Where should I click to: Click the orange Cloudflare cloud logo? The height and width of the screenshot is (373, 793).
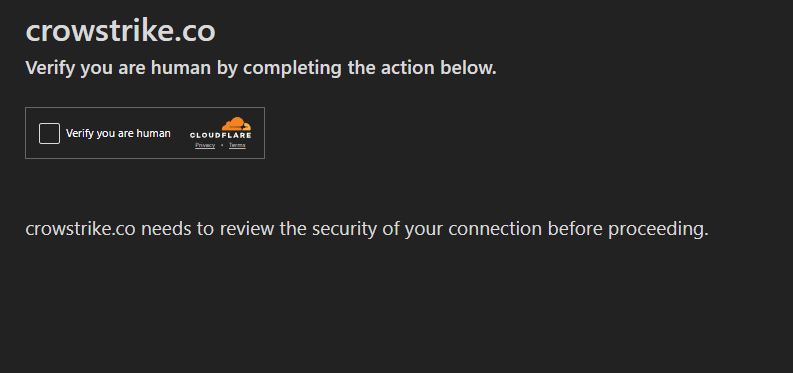236,124
